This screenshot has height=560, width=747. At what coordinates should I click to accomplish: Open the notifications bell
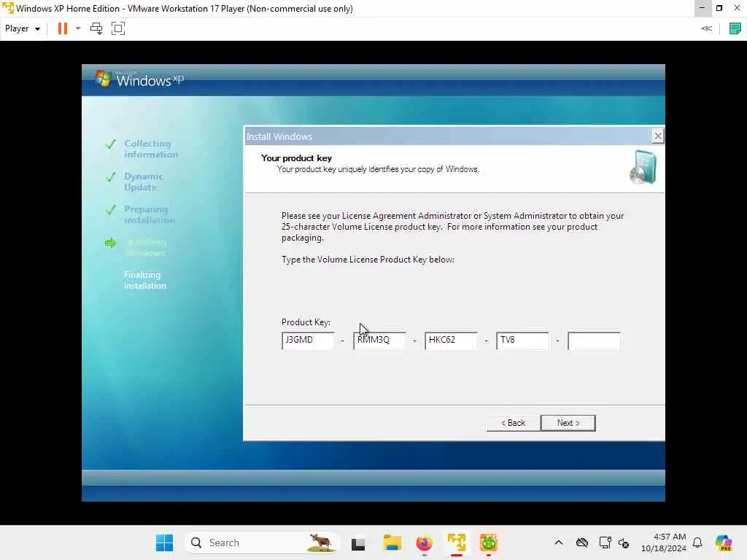point(697,542)
